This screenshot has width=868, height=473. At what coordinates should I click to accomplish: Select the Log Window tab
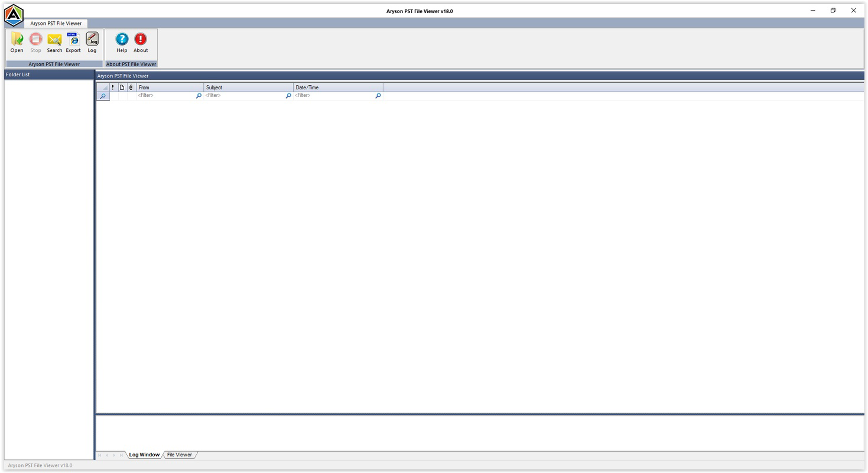[x=144, y=454]
